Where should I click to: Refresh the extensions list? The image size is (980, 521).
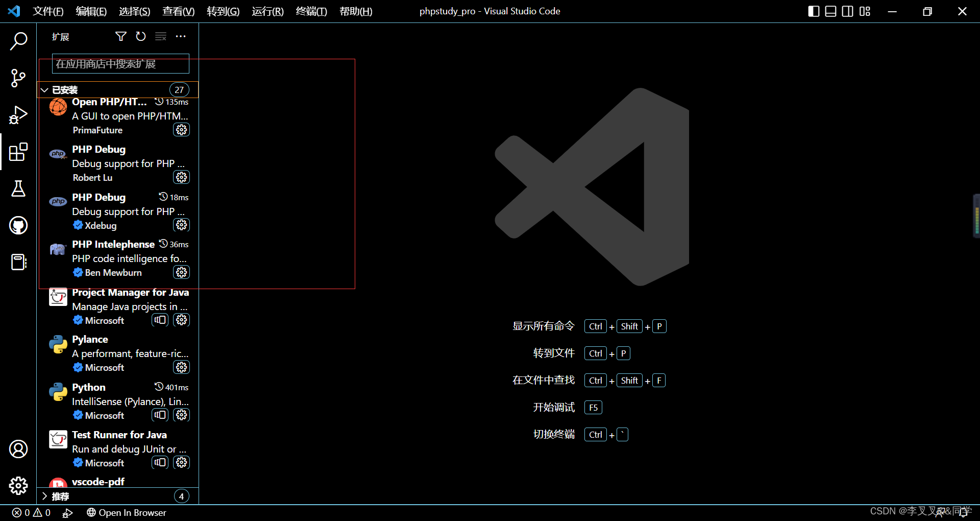(141, 36)
